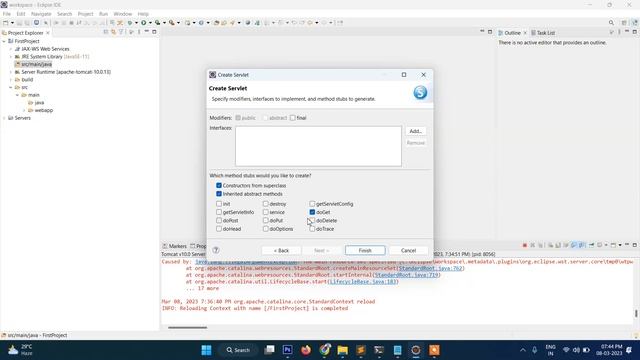640x360 pixels.
Task: Click the Search magnifier icon in Eclipse toolbar
Action: click(611, 23)
